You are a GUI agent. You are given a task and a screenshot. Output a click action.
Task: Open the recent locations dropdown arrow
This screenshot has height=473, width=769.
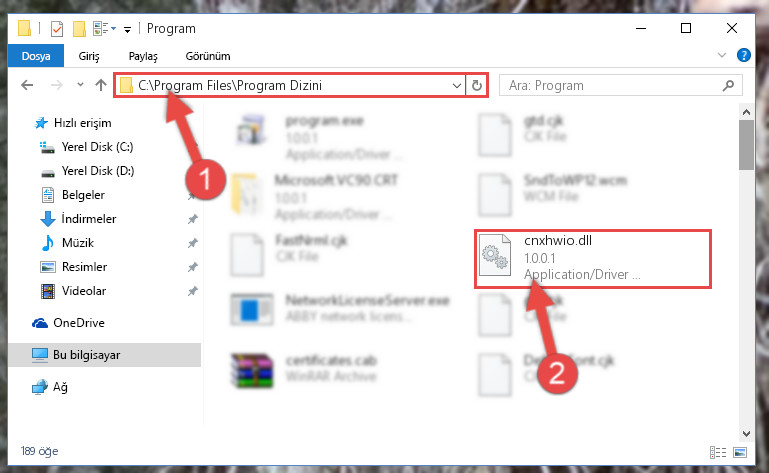point(80,85)
